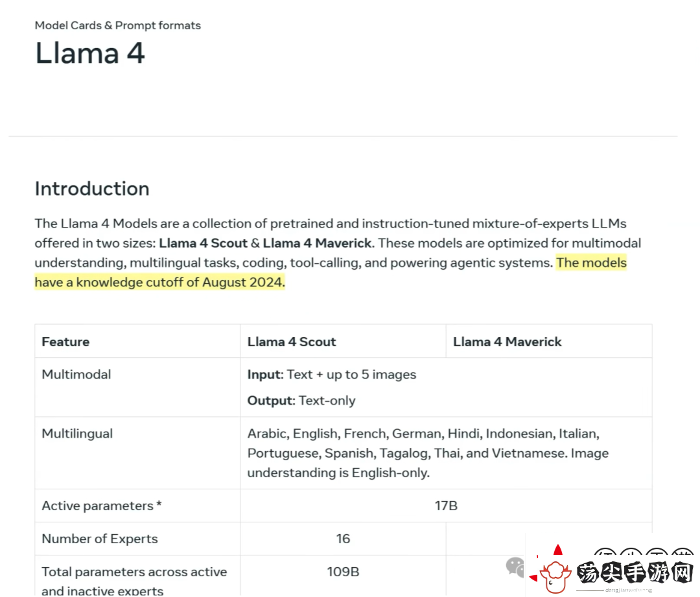The height and width of the screenshot is (597, 700).
Task: Select the Feature column header
Action: click(65, 342)
